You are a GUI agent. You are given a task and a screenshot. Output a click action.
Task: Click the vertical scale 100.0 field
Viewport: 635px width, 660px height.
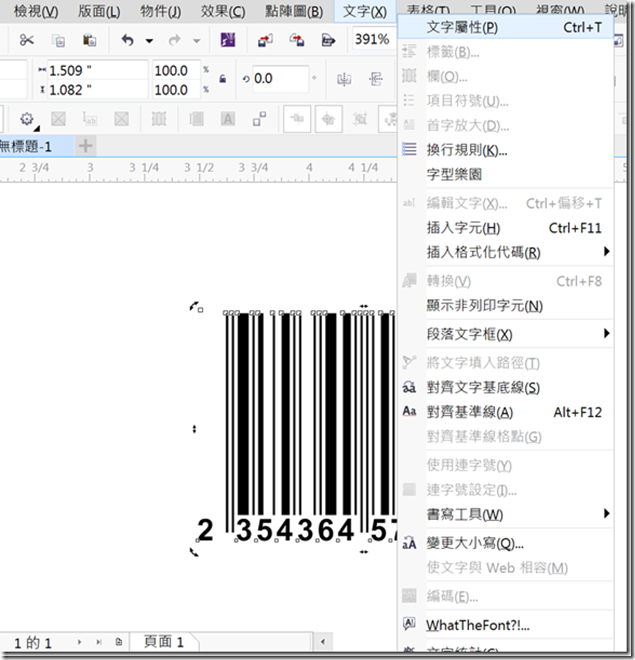pyautogui.click(x=176, y=90)
